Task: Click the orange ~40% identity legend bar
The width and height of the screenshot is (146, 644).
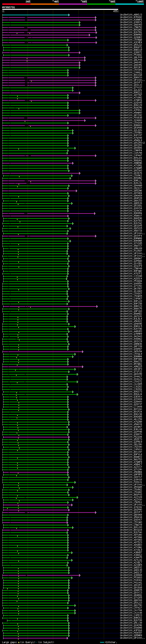Action: (x=45, y=4)
